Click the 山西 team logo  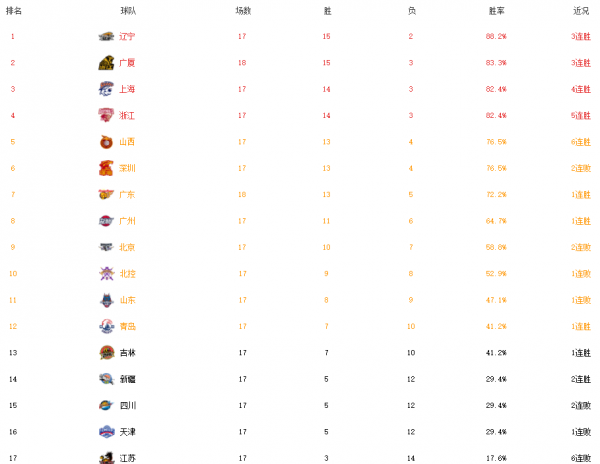(x=106, y=142)
